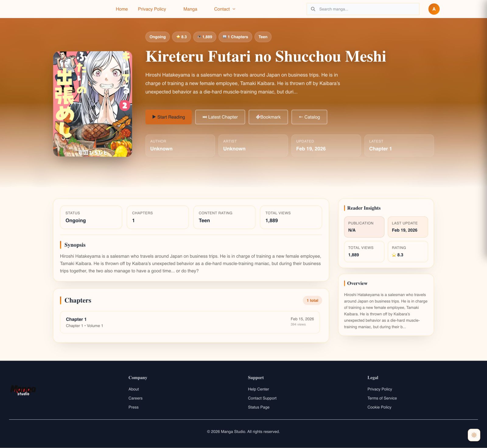Jump to the Latest Chapter
This screenshot has width=487, height=448.
click(220, 117)
